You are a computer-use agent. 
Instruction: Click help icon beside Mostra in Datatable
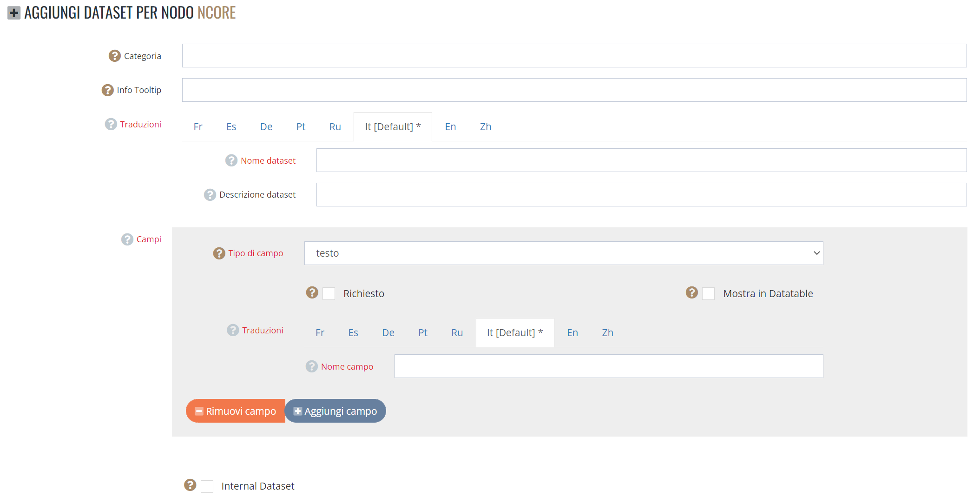coord(692,292)
